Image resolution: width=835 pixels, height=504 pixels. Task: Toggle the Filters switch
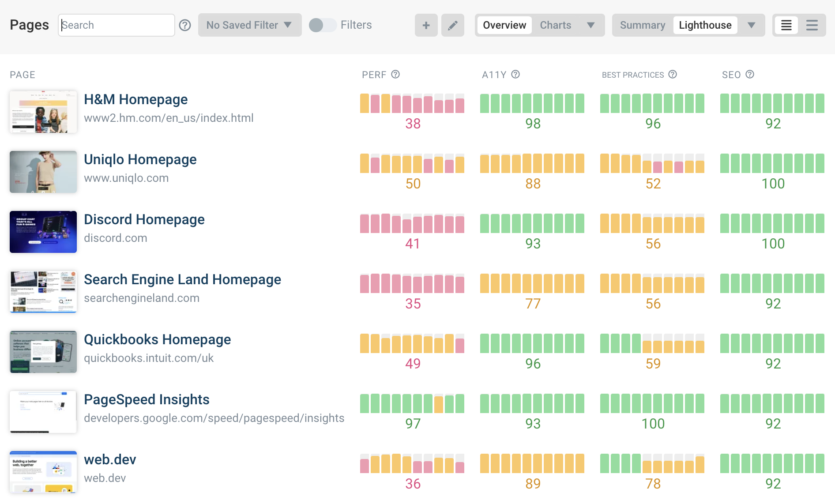pyautogui.click(x=322, y=25)
